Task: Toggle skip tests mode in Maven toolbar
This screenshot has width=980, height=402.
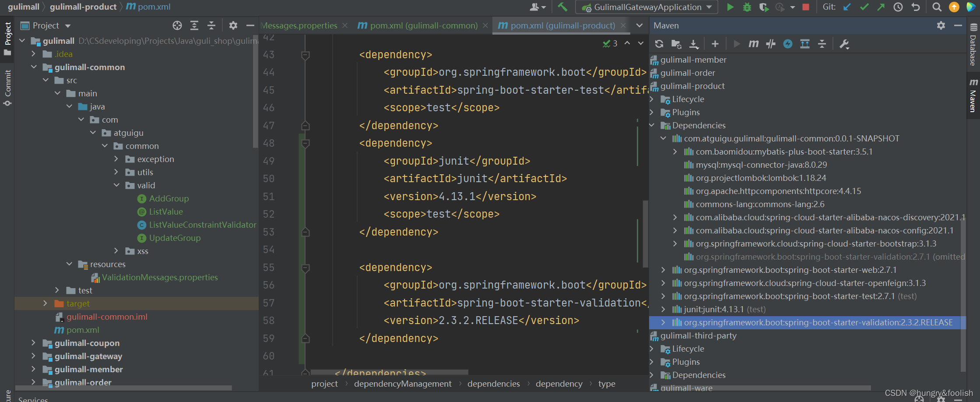Action: (x=788, y=44)
